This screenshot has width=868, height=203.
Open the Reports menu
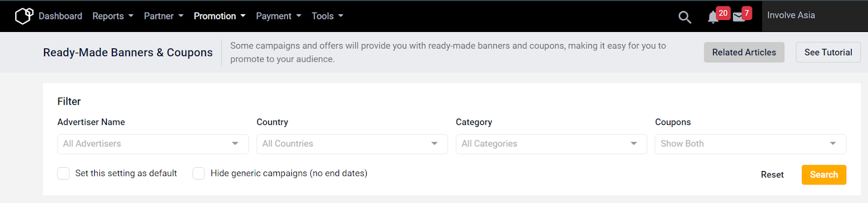tap(113, 16)
